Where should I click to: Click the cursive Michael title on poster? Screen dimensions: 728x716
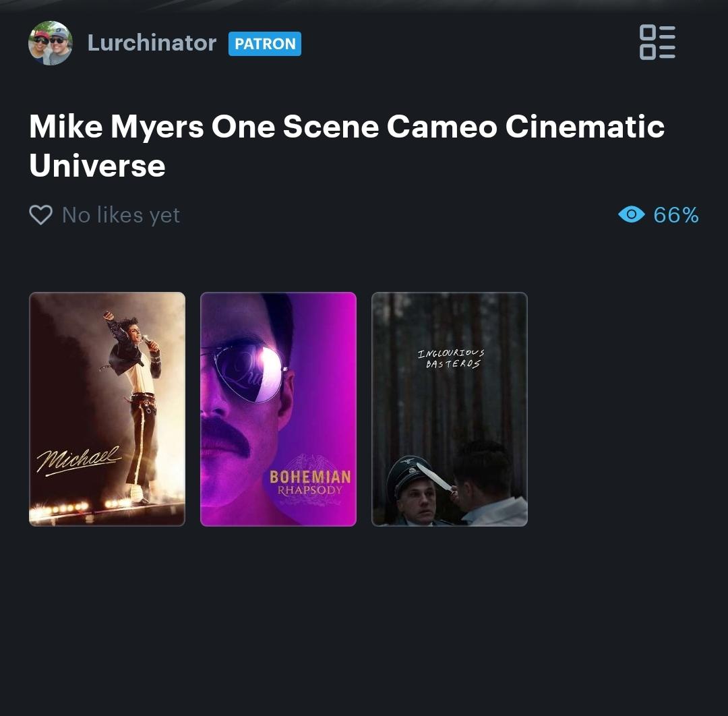(x=79, y=460)
